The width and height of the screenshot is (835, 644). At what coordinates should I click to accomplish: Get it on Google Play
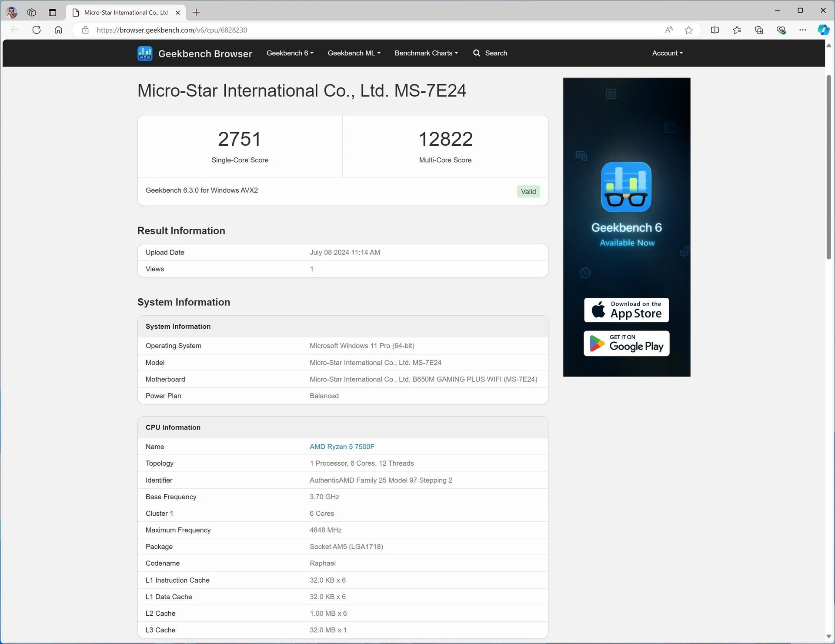[x=626, y=344]
